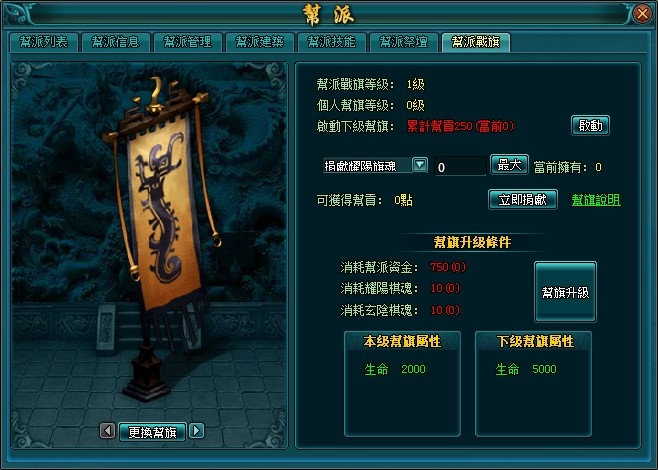Click the 最大 amount button
The height and width of the screenshot is (470, 658).
(509, 165)
